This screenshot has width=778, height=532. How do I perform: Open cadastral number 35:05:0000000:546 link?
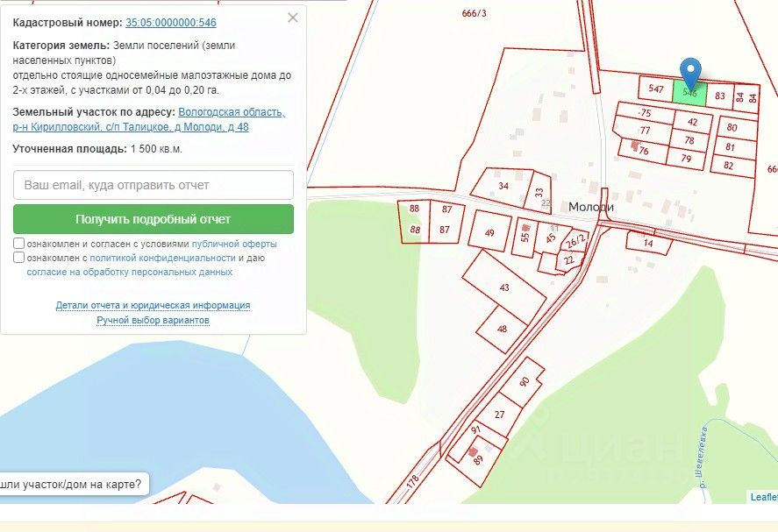pos(171,22)
